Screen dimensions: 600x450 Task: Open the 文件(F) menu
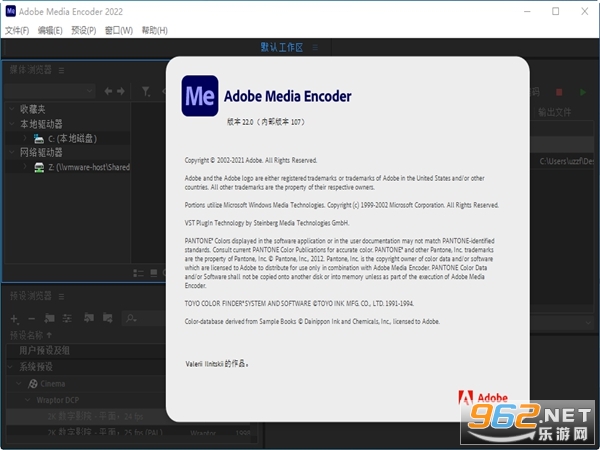(17, 30)
